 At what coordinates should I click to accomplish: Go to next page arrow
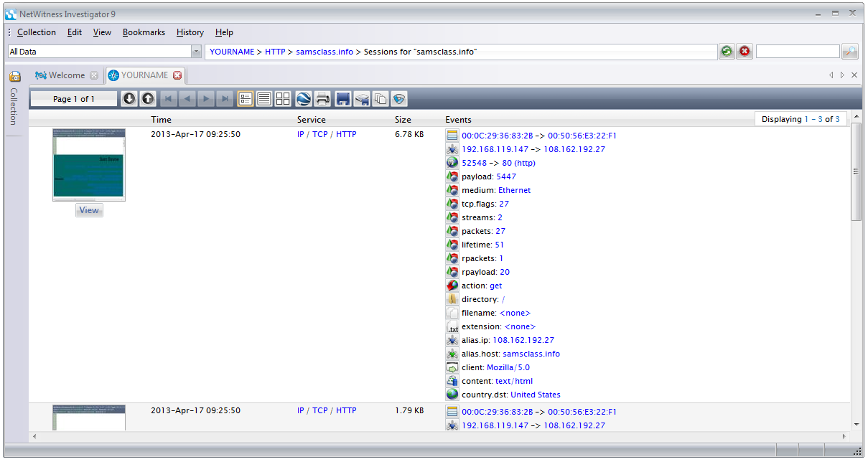point(206,99)
